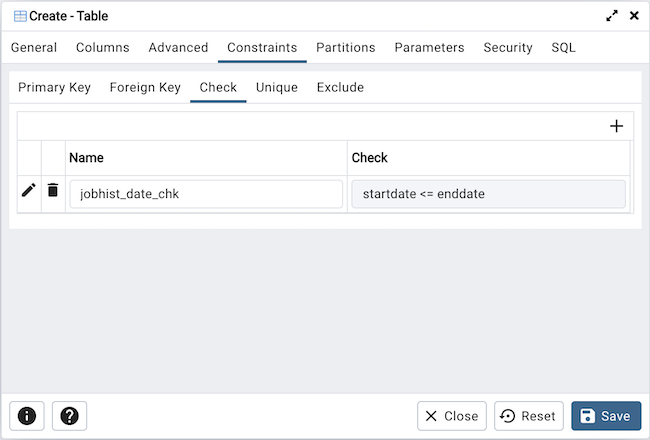Click the jobhist_date_chk name input field
Image resolution: width=650 pixels, height=440 pixels.
point(206,194)
